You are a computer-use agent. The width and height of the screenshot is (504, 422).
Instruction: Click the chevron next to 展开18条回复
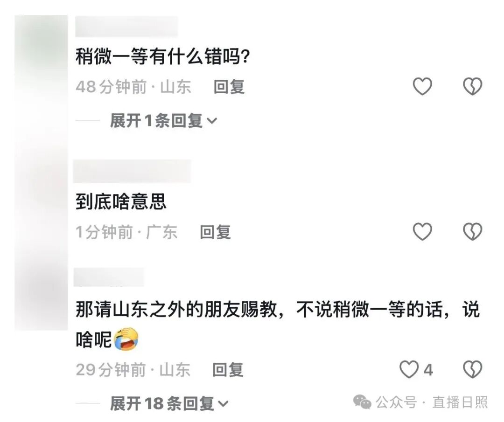[223, 404]
